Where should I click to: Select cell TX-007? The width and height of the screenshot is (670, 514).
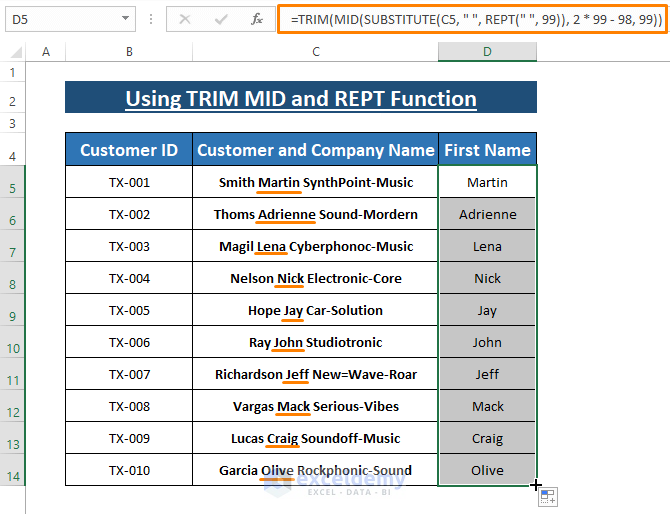click(129, 374)
